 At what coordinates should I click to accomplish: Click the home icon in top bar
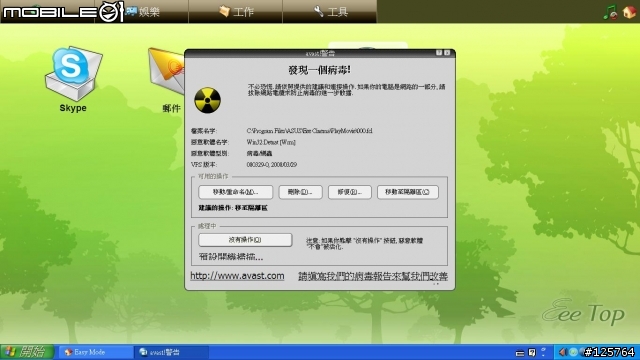tap(629, 12)
